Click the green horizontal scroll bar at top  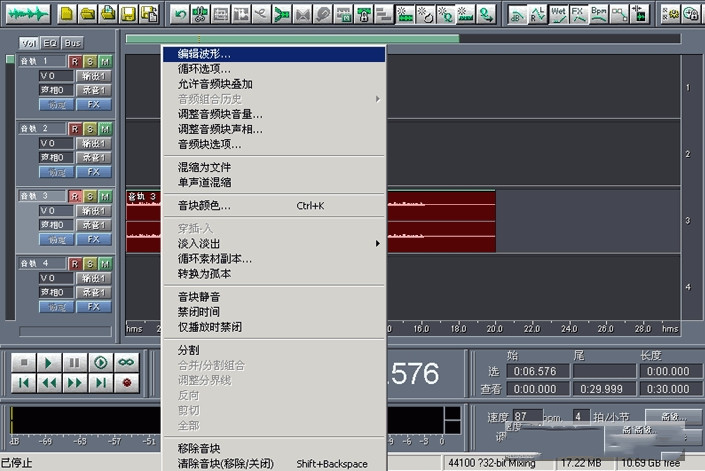coord(292,39)
